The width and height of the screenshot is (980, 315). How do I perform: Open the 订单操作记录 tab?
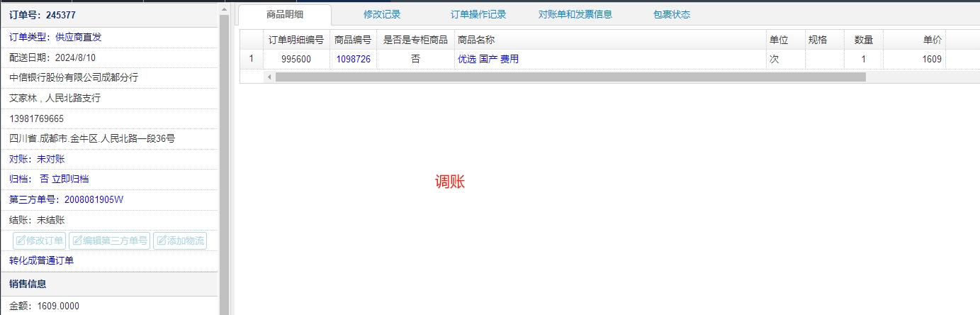478,14
